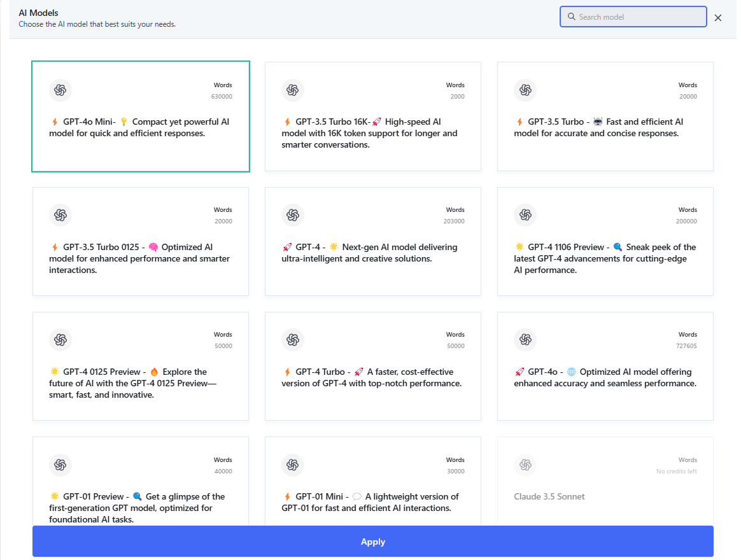This screenshot has height=560, width=741.
Task: Click the 40000 words value
Action: coord(223,471)
